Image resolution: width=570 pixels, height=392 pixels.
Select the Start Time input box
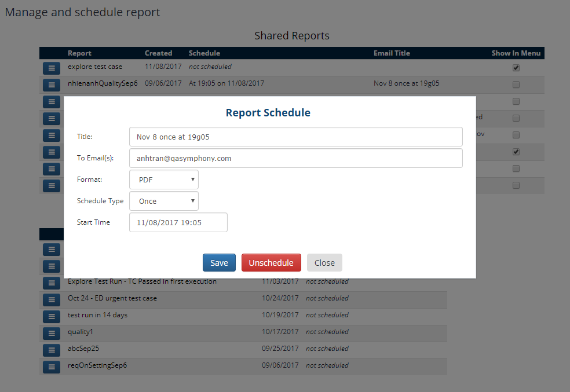coord(178,222)
